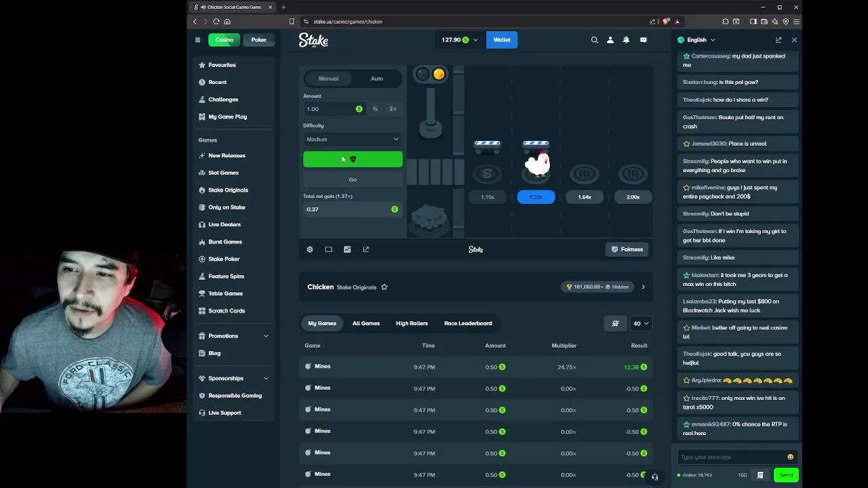Click the green cashout button
Screen dimensions: 868x488
[353, 159]
